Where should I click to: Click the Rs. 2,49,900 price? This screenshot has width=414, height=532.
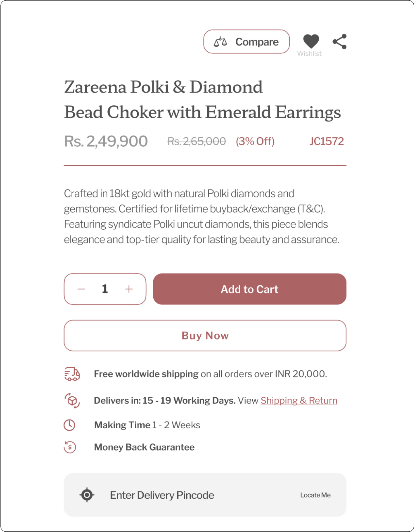pos(106,141)
